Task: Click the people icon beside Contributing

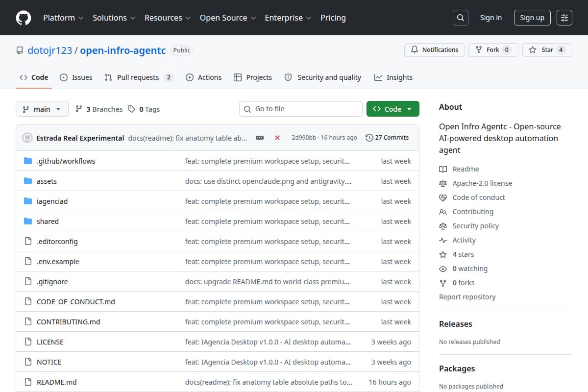Action: (x=443, y=212)
